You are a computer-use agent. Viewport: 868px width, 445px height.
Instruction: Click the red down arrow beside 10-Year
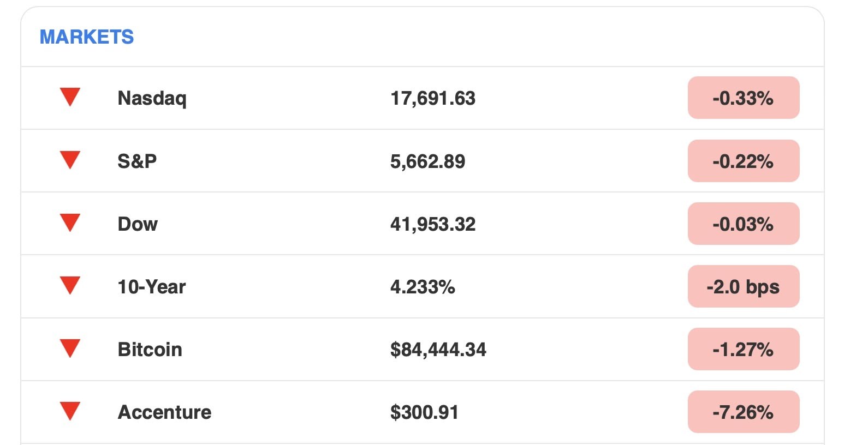point(70,285)
